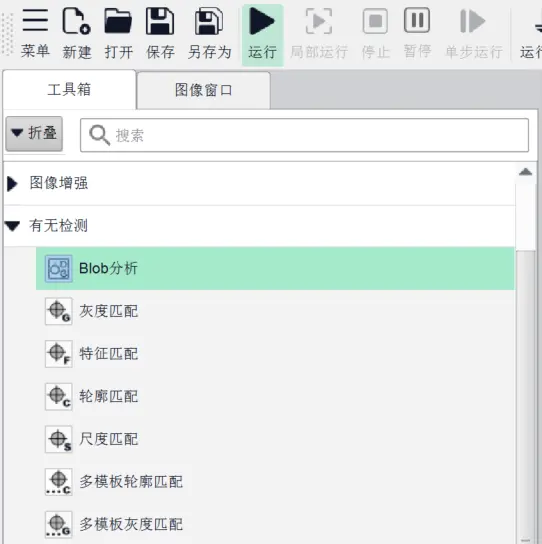This screenshot has height=544, width=542.
Task: Click the 暂停 pause icon
Action: click(x=417, y=20)
